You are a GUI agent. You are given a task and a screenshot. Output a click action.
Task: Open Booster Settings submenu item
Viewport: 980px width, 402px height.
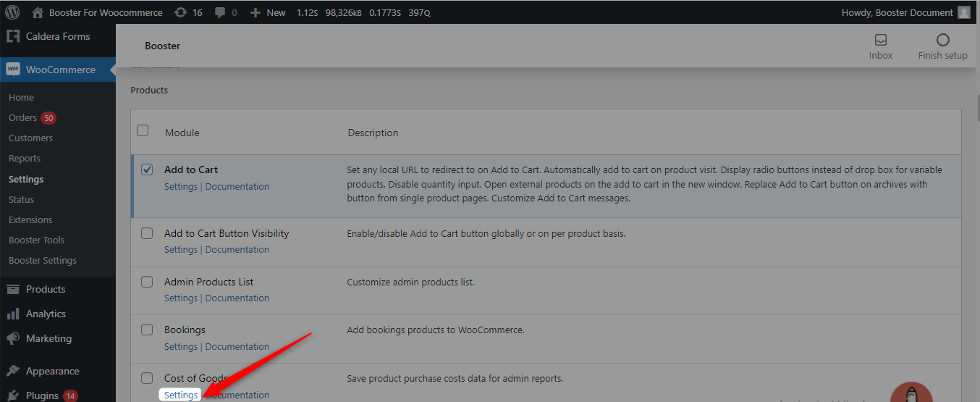[x=42, y=260]
